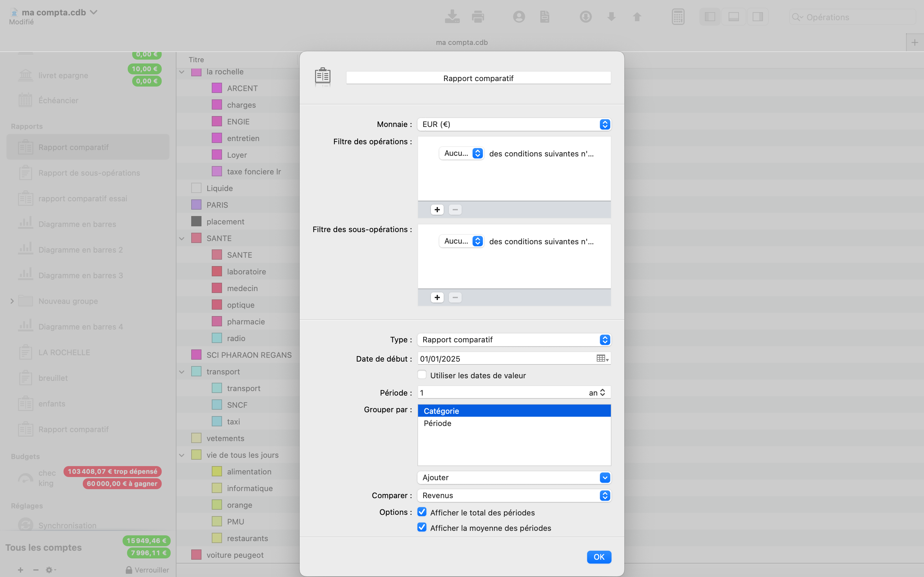Uncheck Afficher le total des périodes
The width and height of the screenshot is (924, 577).
pos(422,512)
